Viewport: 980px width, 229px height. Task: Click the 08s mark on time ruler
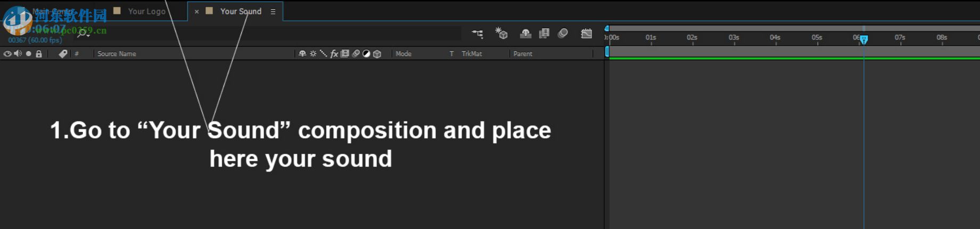942,37
